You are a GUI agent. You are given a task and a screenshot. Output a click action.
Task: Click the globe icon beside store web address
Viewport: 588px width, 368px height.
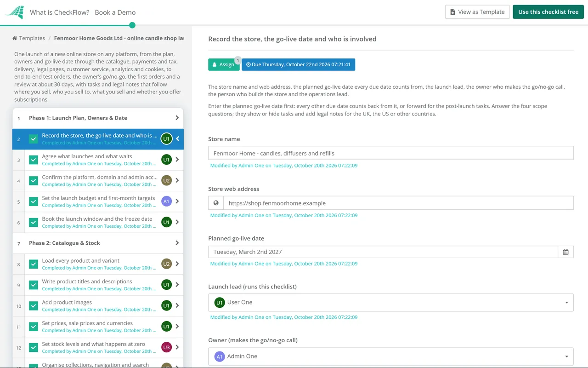point(216,203)
